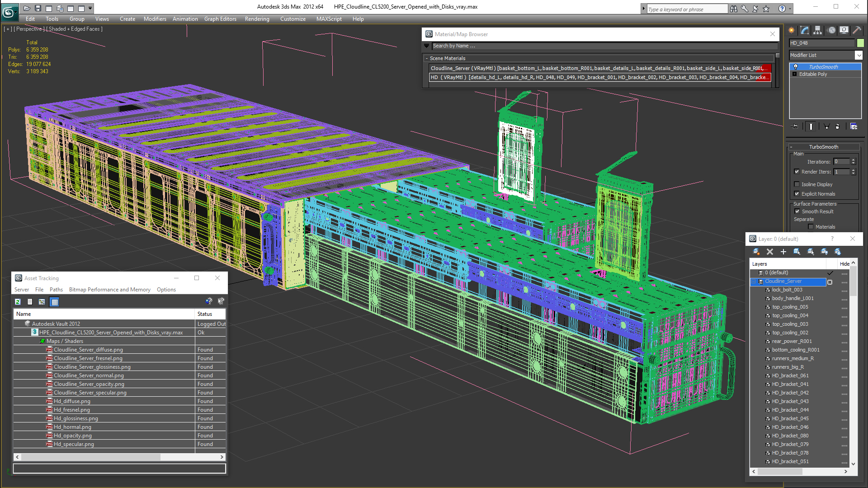
Task: Toggle Show End Result icon
Action: (x=811, y=127)
